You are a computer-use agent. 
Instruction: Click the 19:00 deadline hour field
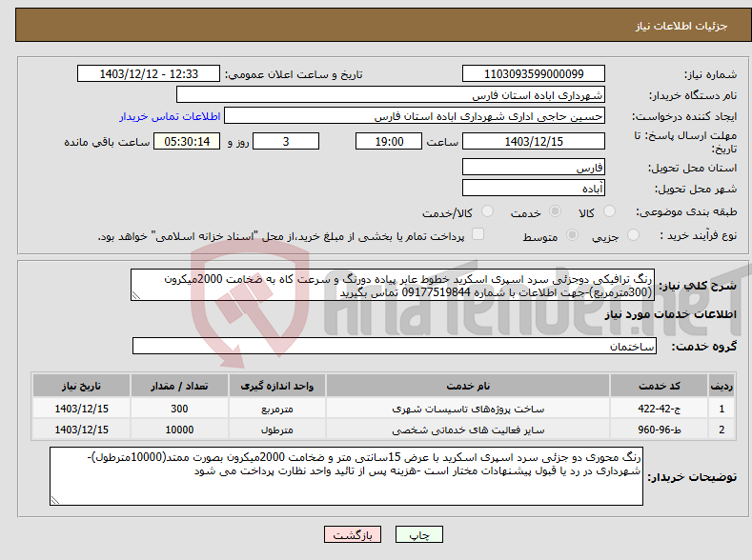[389, 141]
